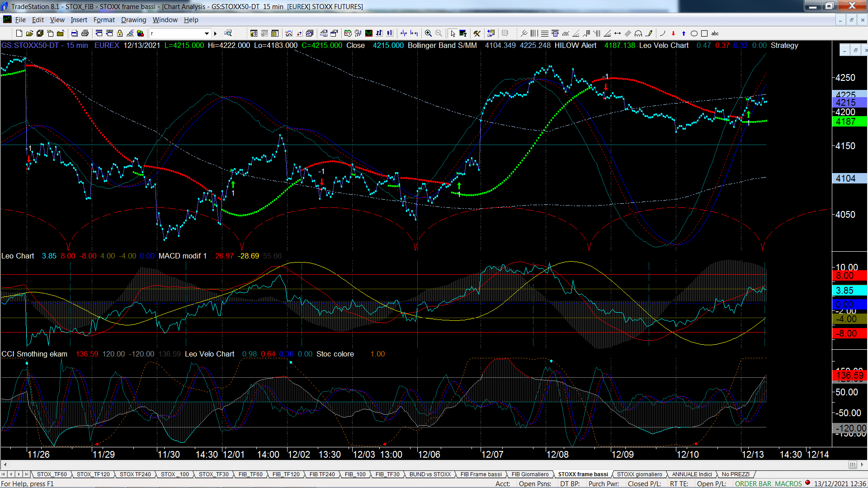Select the abc text drawing tool

tap(715, 33)
